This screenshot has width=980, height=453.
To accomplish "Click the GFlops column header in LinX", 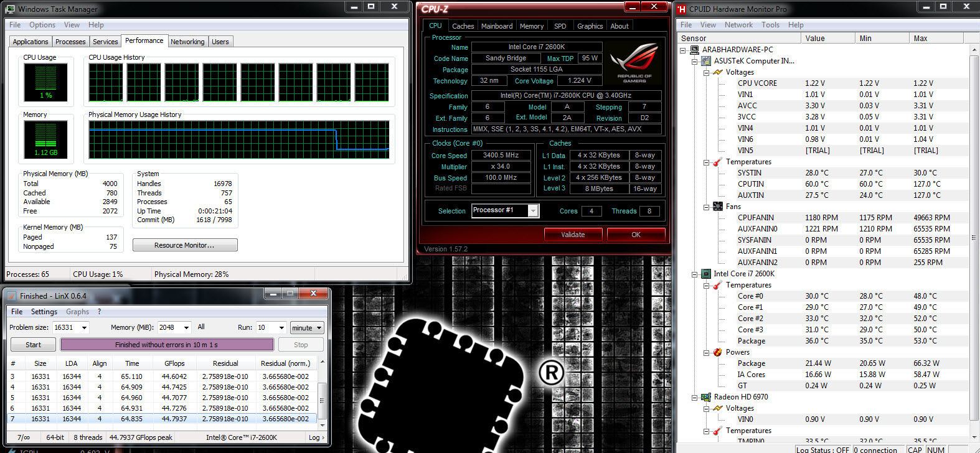I will (x=174, y=363).
